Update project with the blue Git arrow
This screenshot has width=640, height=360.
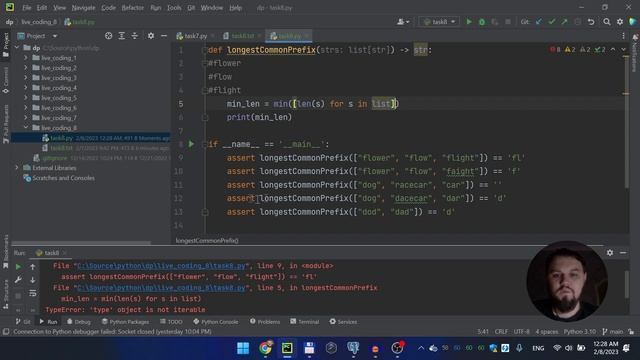pos(539,22)
